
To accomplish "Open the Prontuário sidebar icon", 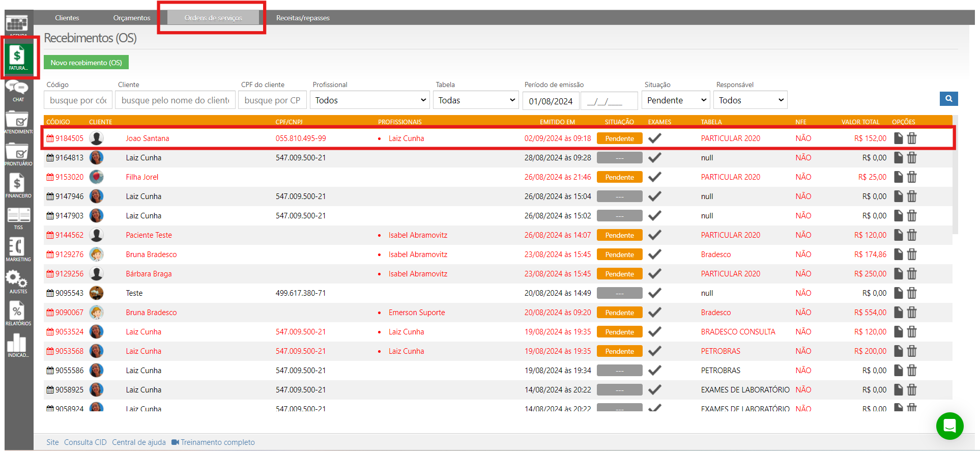I will pyautogui.click(x=18, y=154).
